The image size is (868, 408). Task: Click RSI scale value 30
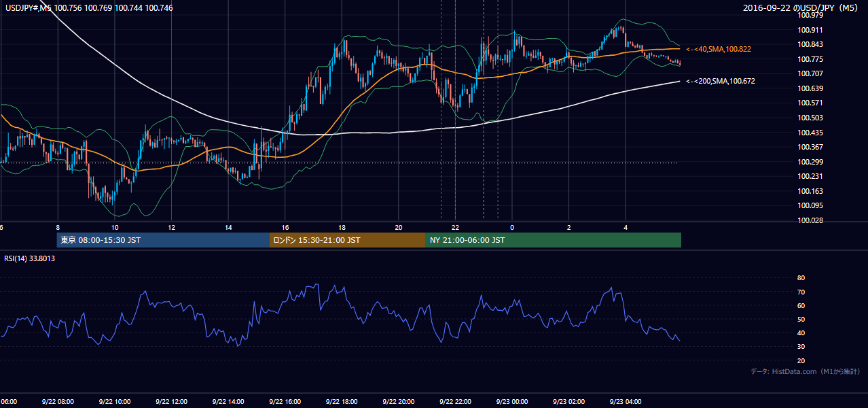coord(801,347)
